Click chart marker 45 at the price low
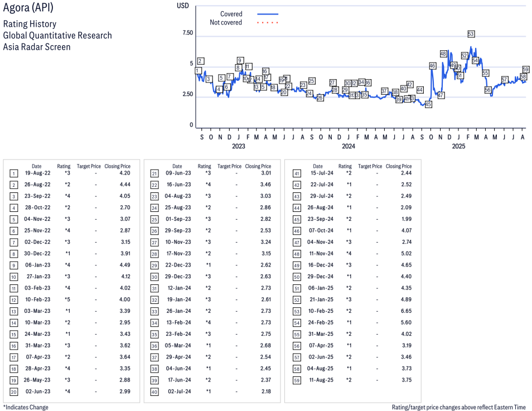Screen dimensions: 532x411 (x=428, y=104)
